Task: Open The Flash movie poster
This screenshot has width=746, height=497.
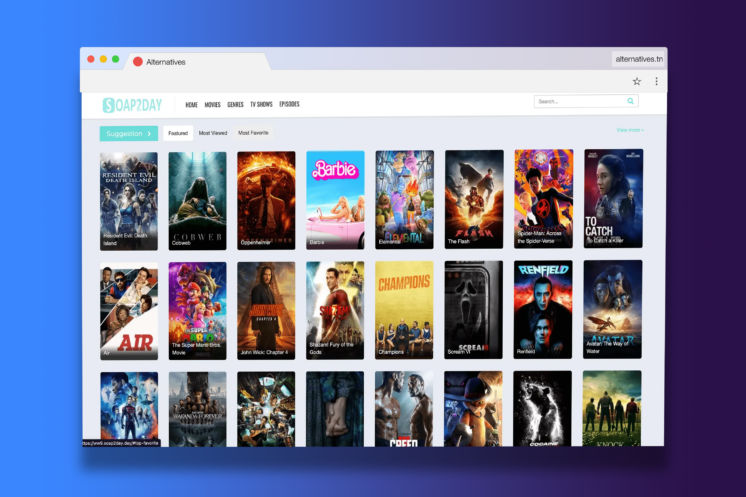Action: click(x=474, y=199)
